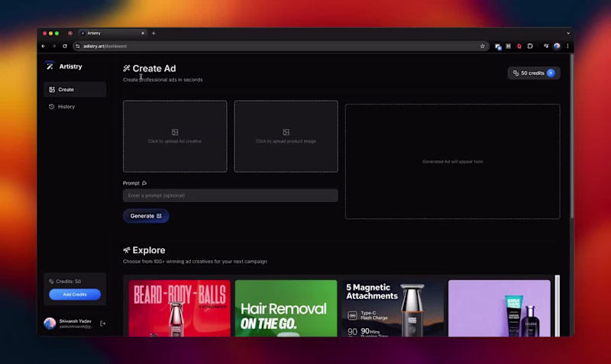This screenshot has height=364, width=611.
Task: Open the History page in sidebar
Action: [x=75, y=107]
